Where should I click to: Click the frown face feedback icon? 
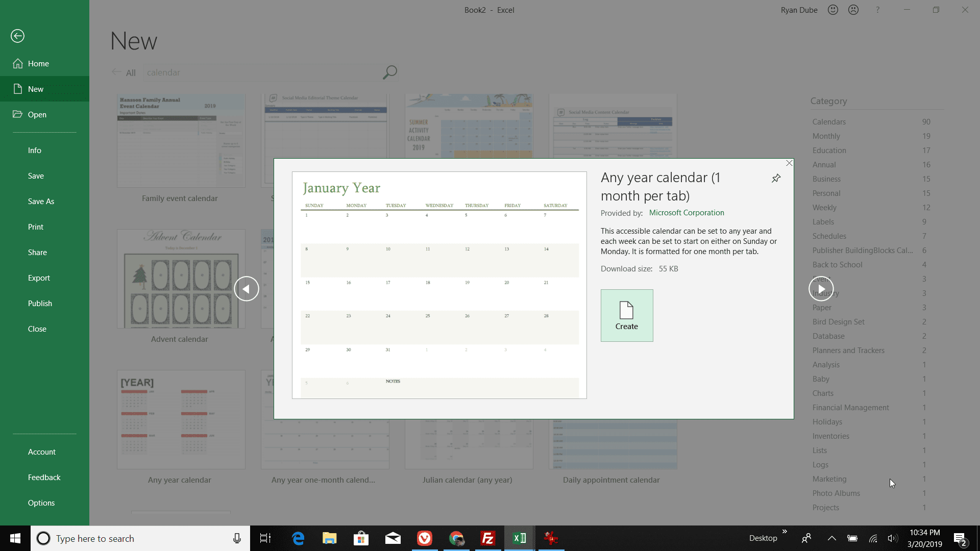pyautogui.click(x=853, y=10)
